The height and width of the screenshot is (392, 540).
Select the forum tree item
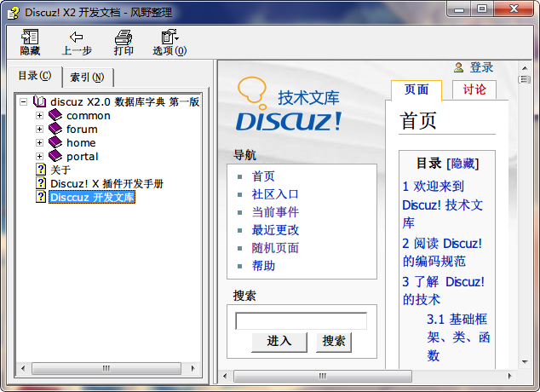click(x=82, y=130)
